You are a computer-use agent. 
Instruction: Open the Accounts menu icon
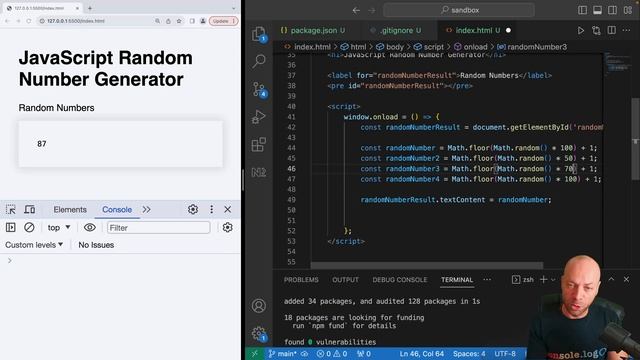[259, 306]
